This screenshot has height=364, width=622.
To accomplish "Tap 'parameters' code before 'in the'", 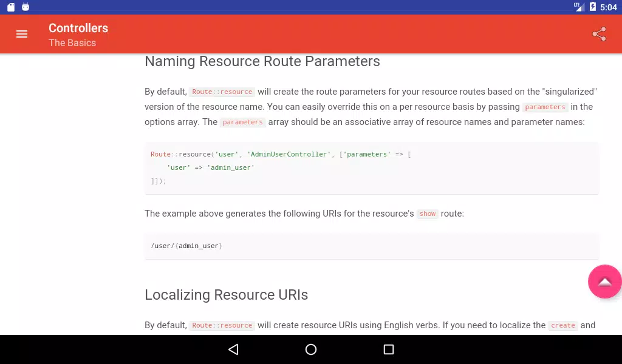I will click(x=545, y=107).
